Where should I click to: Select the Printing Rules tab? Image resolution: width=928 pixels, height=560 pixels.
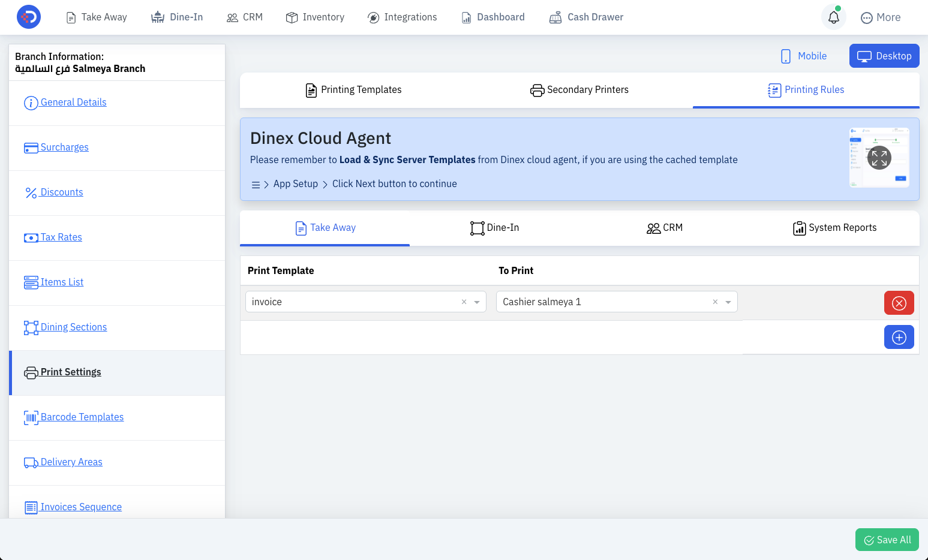(806, 90)
